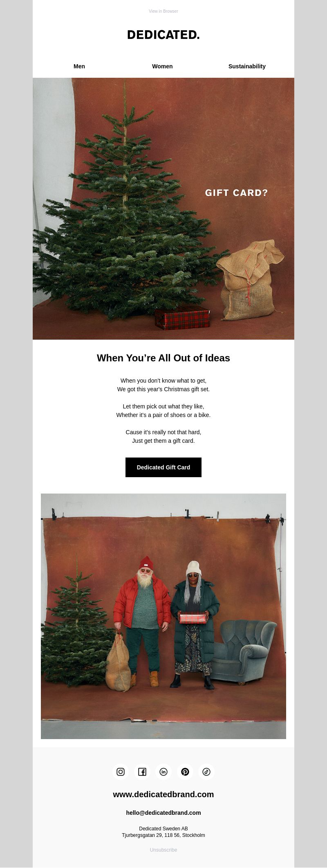The image size is (327, 868).
Task: Open the Women navigation link
Action: [162, 66]
